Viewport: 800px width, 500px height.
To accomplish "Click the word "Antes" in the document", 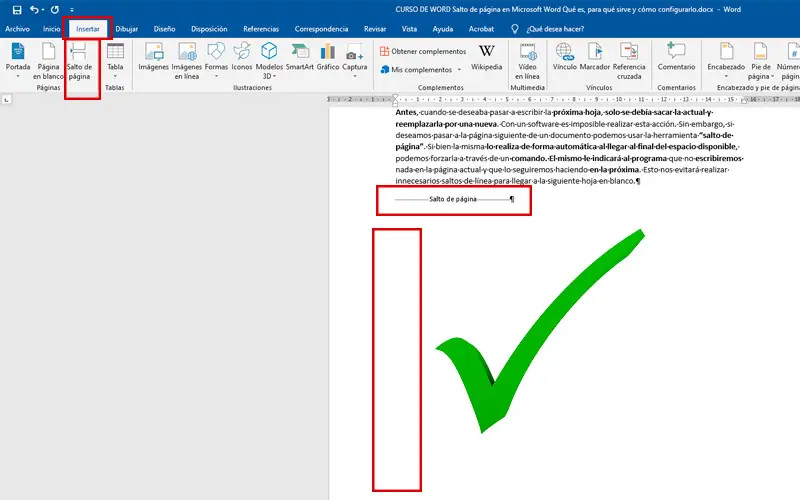I will pyautogui.click(x=406, y=112).
